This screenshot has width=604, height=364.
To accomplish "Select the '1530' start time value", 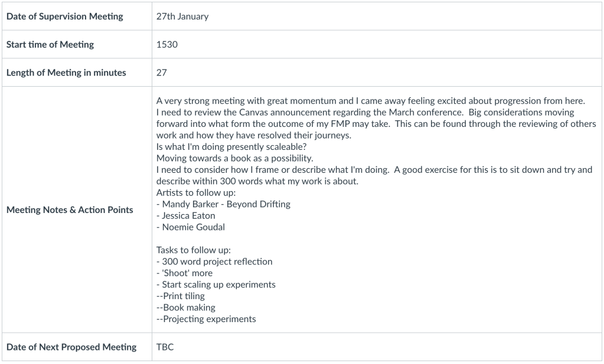I will (x=167, y=45).
